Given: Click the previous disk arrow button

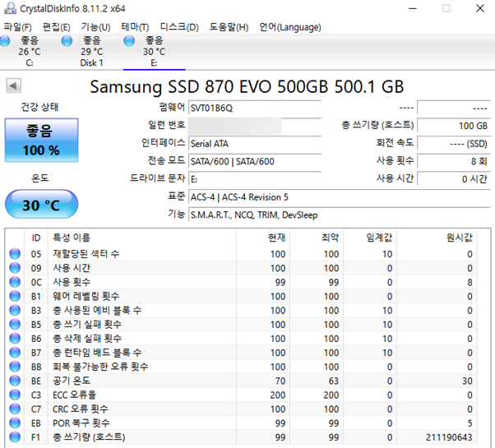Looking at the screenshot, I should coord(14,85).
